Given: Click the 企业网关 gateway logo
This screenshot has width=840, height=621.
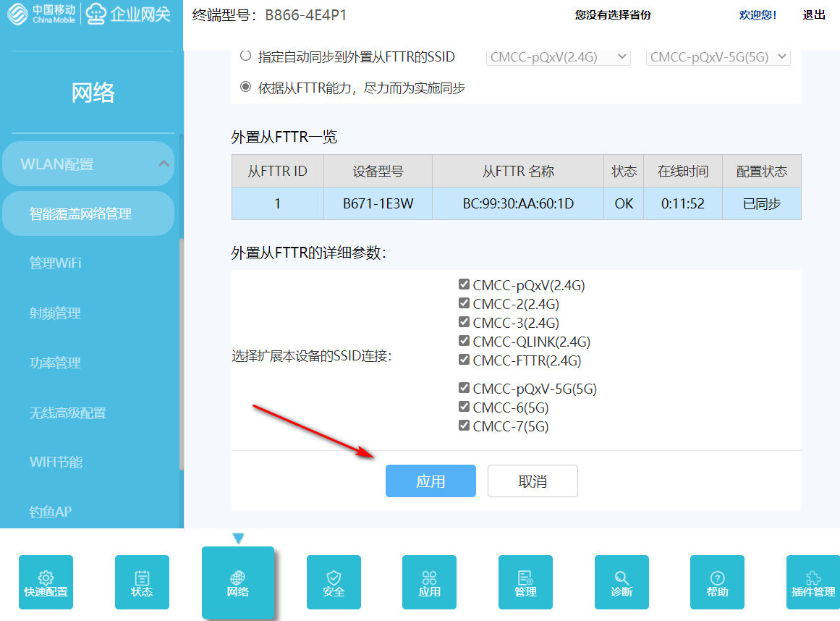Looking at the screenshot, I should click(x=128, y=14).
